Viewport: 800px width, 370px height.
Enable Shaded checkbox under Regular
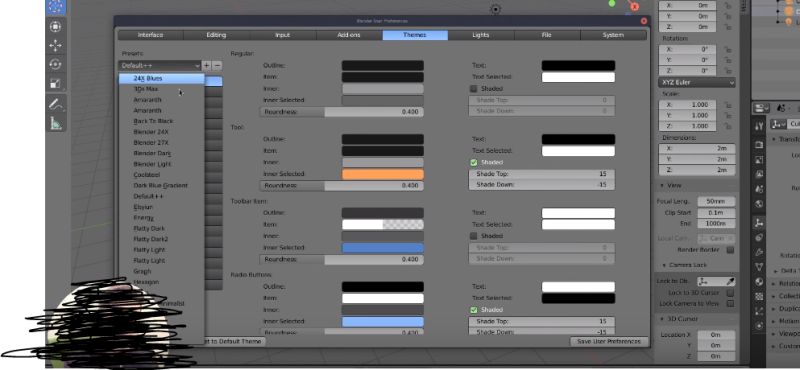tap(473, 89)
